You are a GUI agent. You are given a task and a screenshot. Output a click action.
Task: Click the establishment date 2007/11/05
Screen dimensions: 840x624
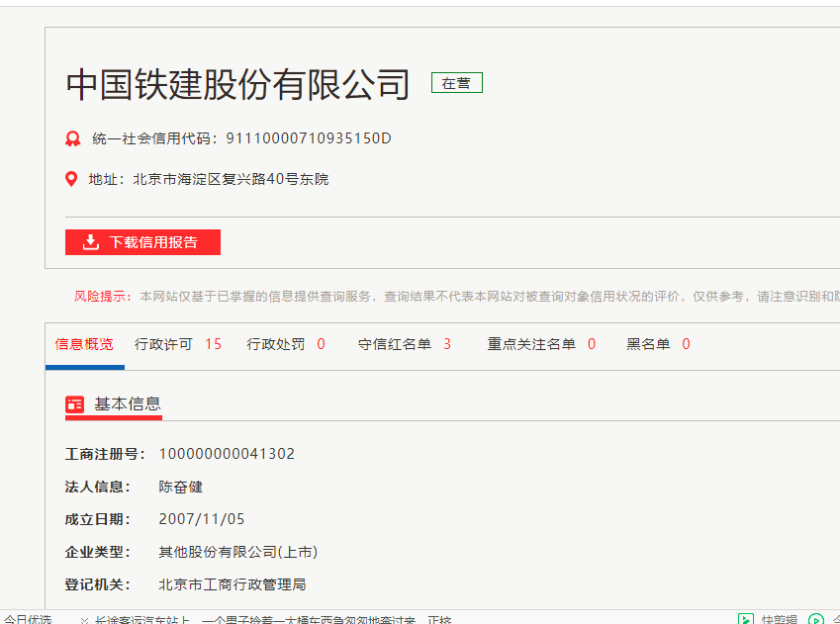202,519
